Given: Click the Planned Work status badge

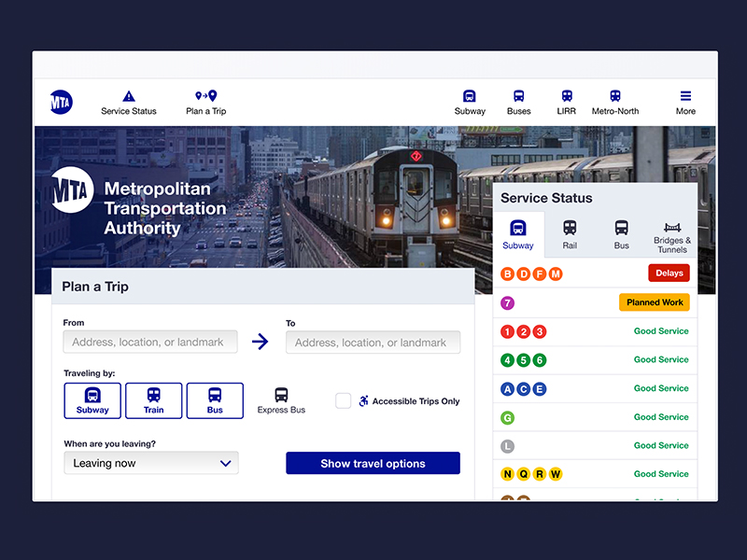Looking at the screenshot, I should click(655, 302).
